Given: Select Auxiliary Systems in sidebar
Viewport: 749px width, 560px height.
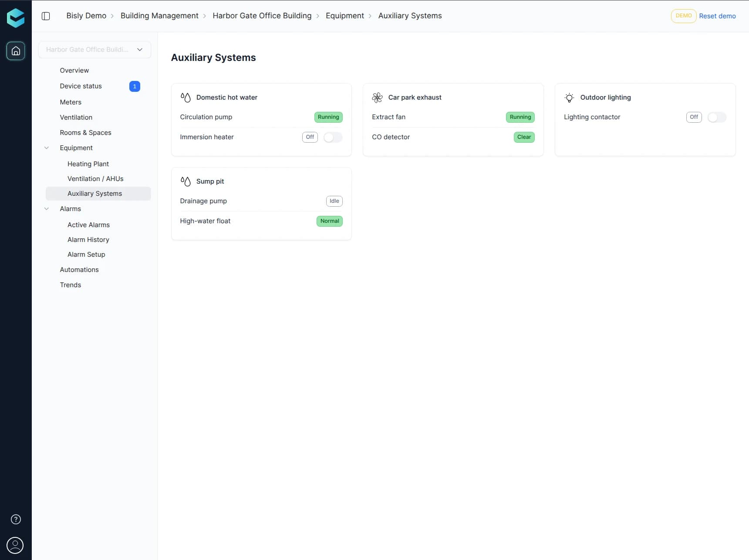Looking at the screenshot, I should pos(98,194).
